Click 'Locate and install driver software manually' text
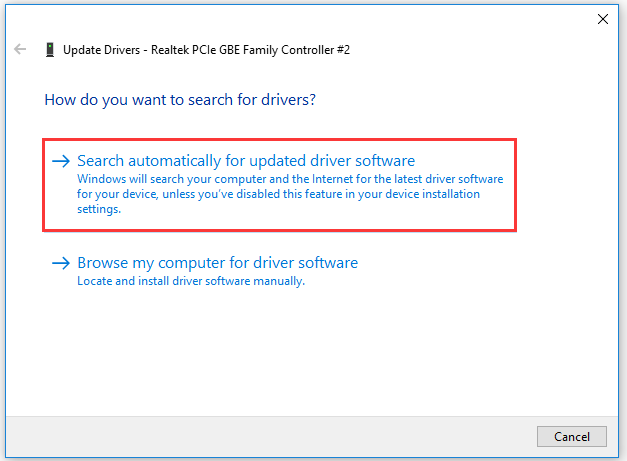This screenshot has width=627, height=461. coord(190,281)
